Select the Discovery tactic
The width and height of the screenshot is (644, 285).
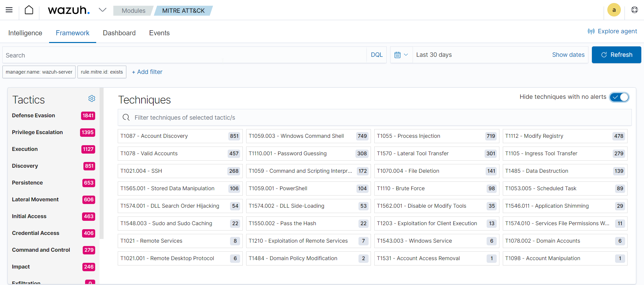(x=53, y=166)
